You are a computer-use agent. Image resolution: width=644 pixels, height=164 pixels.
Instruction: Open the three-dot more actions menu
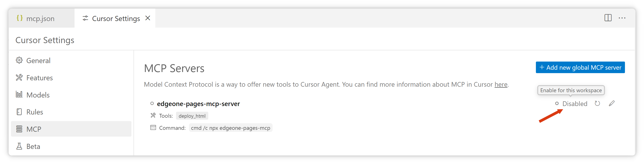(622, 18)
